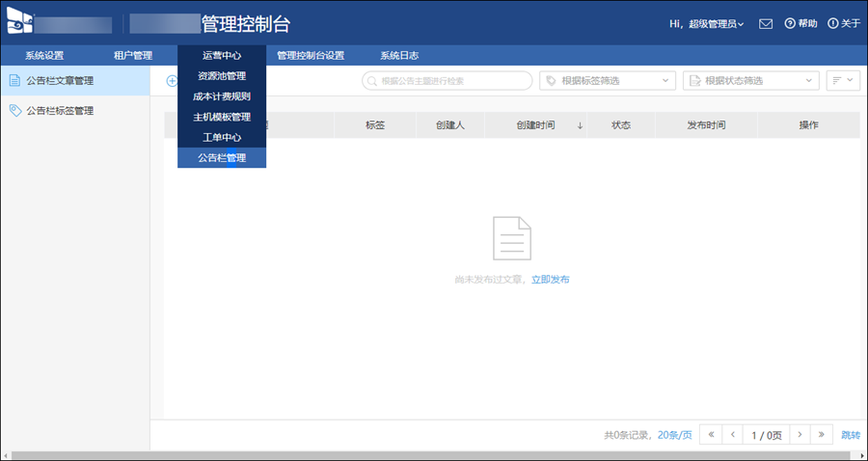Select 资源池管理 from dropdown menu
Screen dimensions: 868x461
coord(222,76)
